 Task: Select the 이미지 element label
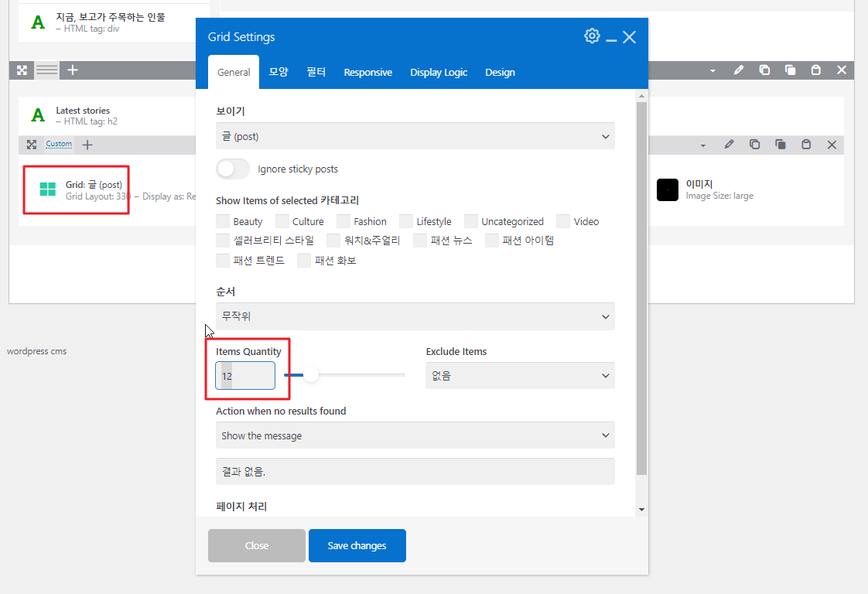pos(699,184)
